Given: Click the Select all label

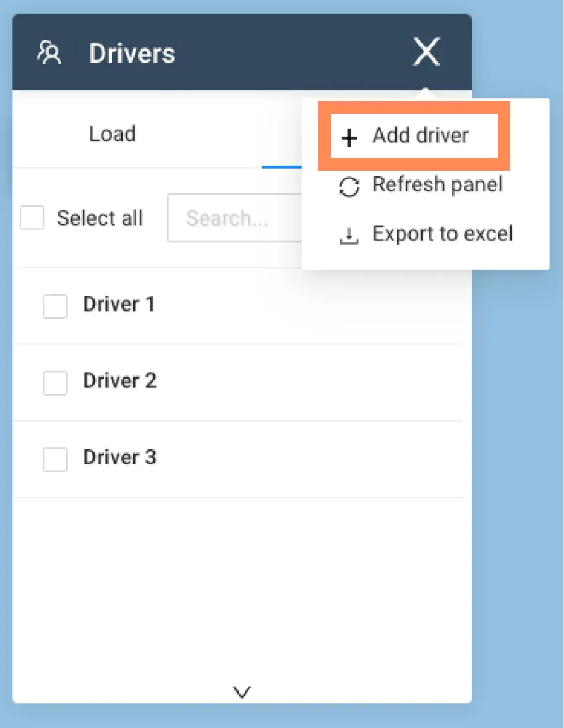Looking at the screenshot, I should click(100, 218).
